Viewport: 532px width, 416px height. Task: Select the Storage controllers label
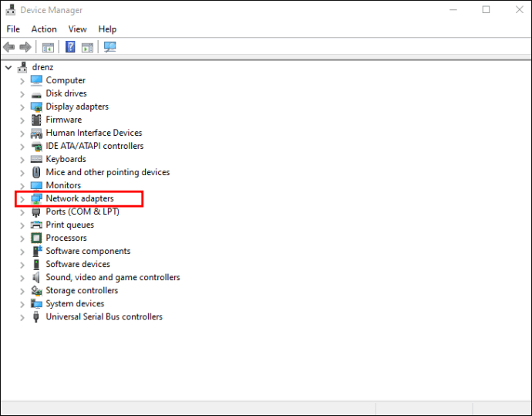[x=82, y=291]
